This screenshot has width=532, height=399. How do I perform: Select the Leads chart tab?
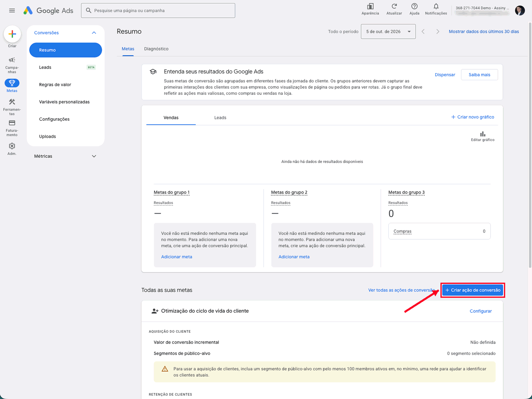tap(220, 117)
